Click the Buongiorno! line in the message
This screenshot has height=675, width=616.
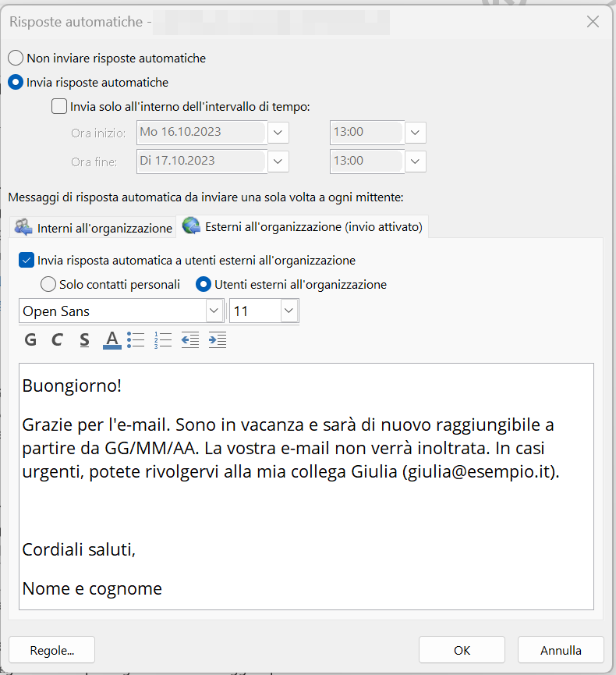(72, 385)
